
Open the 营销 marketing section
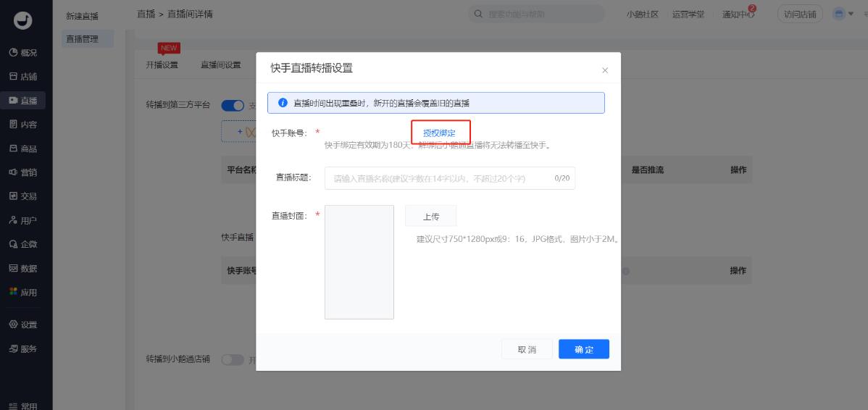(23, 172)
